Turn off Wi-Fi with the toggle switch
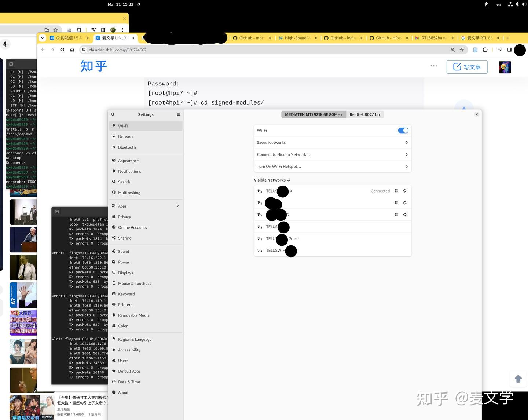 click(x=403, y=130)
